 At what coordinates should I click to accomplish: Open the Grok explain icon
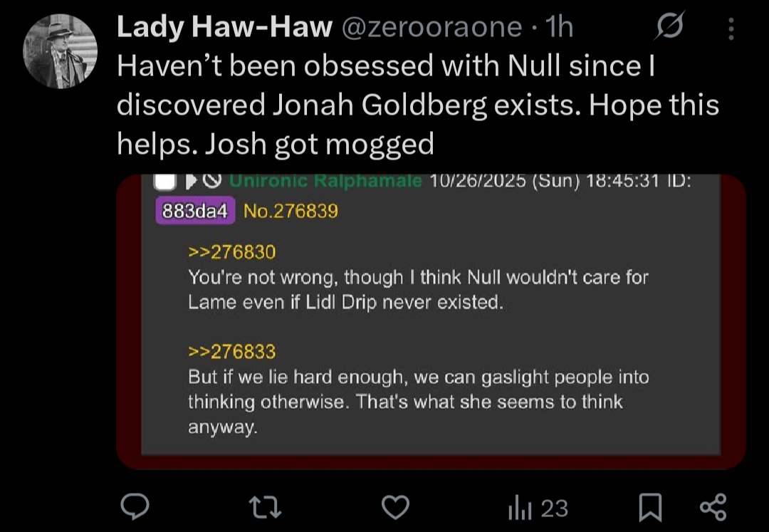[x=671, y=28]
